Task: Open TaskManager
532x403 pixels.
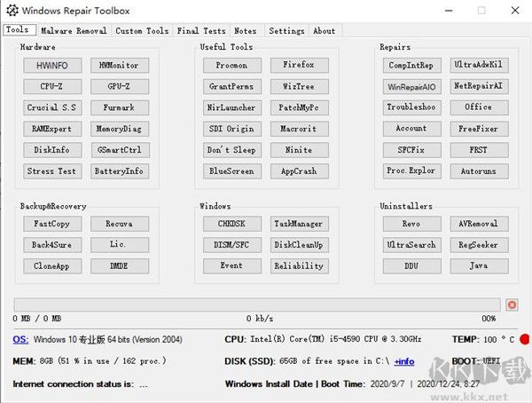Action: click(300, 224)
